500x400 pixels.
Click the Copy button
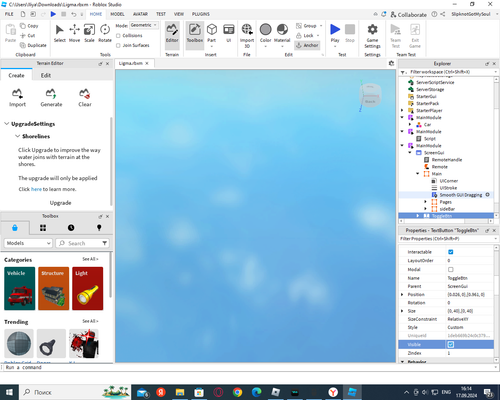tap(29, 26)
